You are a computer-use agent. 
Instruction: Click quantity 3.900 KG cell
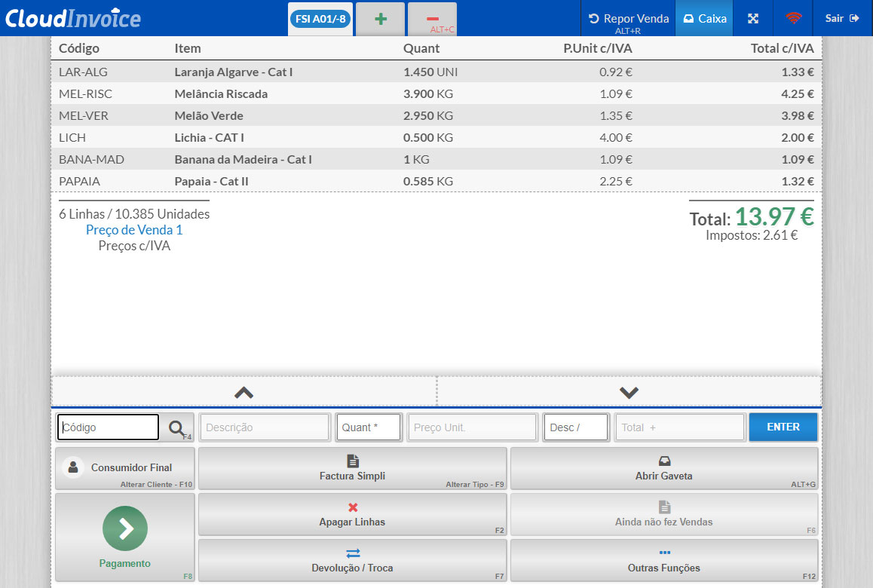coord(428,93)
